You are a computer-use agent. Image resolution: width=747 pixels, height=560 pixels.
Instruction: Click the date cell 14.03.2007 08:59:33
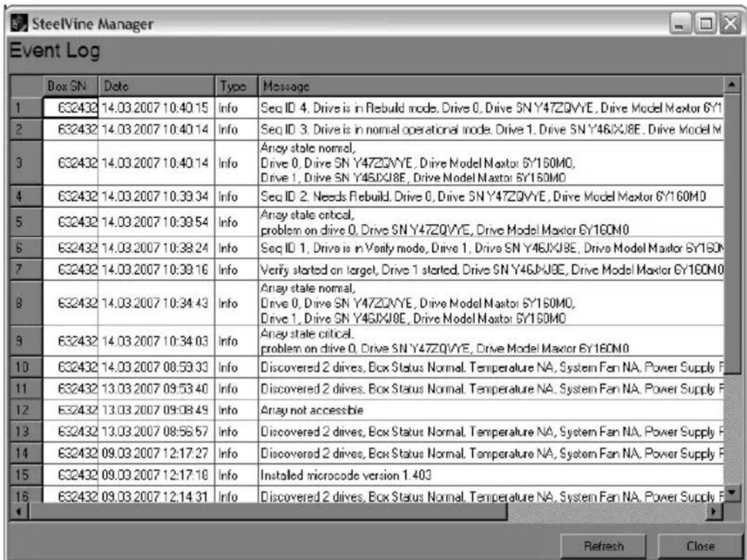point(156,367)
